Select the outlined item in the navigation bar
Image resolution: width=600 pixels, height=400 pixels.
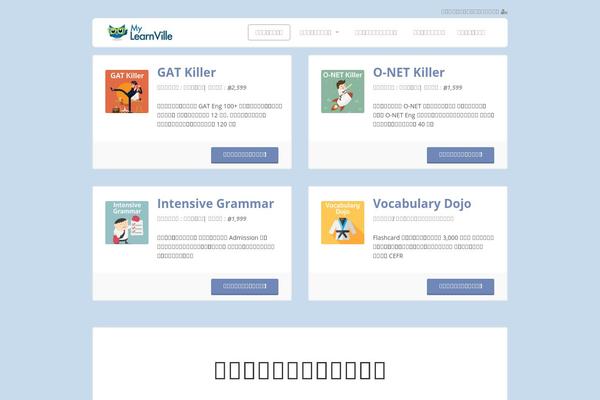point(269,33)
